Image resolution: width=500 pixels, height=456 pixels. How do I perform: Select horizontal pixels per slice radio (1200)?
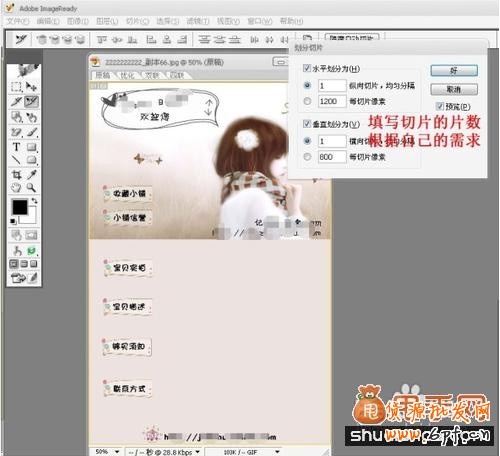coord(307,101)
